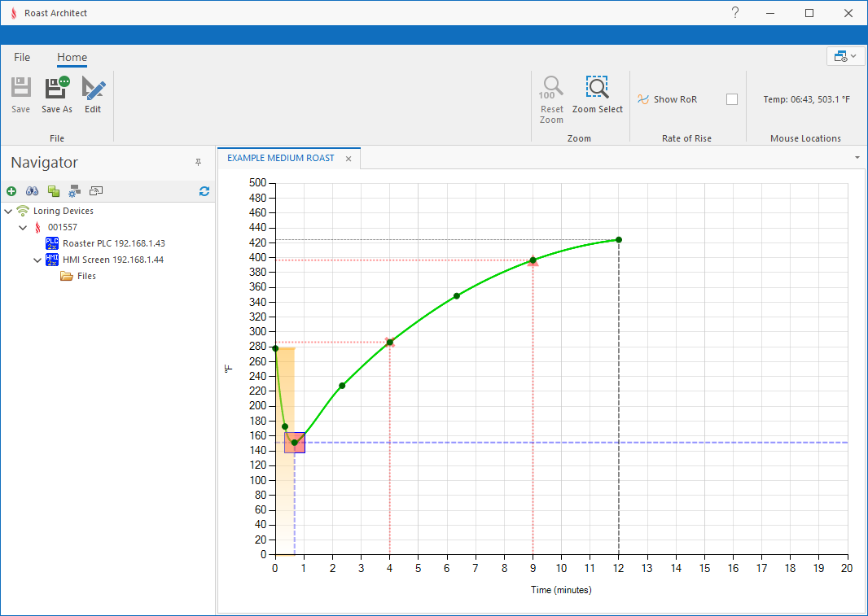Click the green add device icon
The image size is (868, 616).
click(11, 191)
